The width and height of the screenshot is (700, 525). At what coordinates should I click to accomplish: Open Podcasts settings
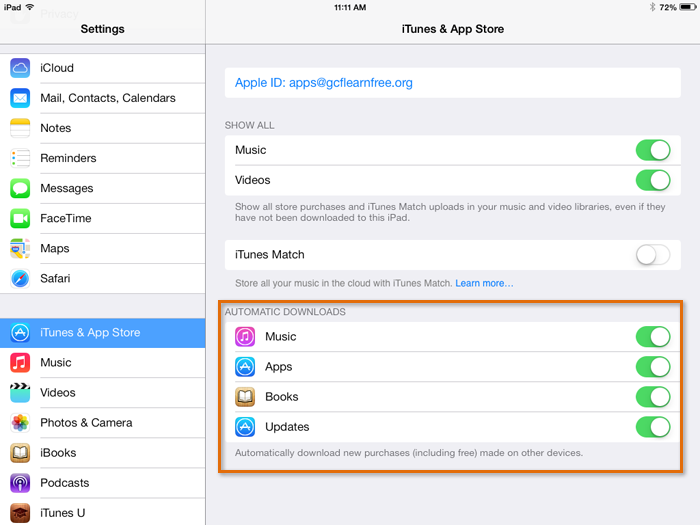[x=103, y=483]
